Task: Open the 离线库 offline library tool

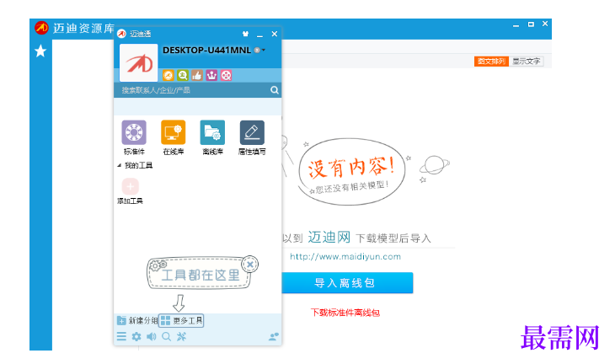Action: [212, 132]
